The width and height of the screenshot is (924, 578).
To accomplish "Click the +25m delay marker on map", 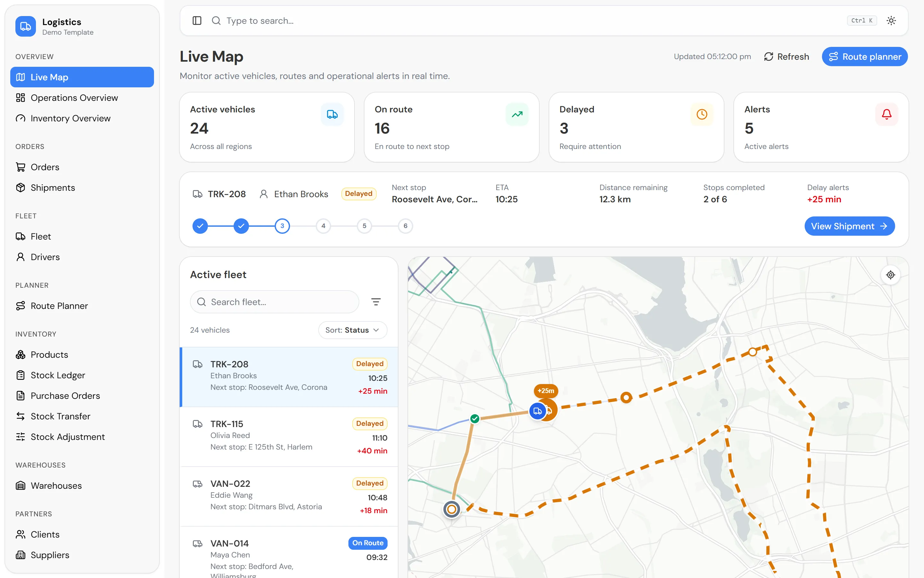I will pos(546,391).
